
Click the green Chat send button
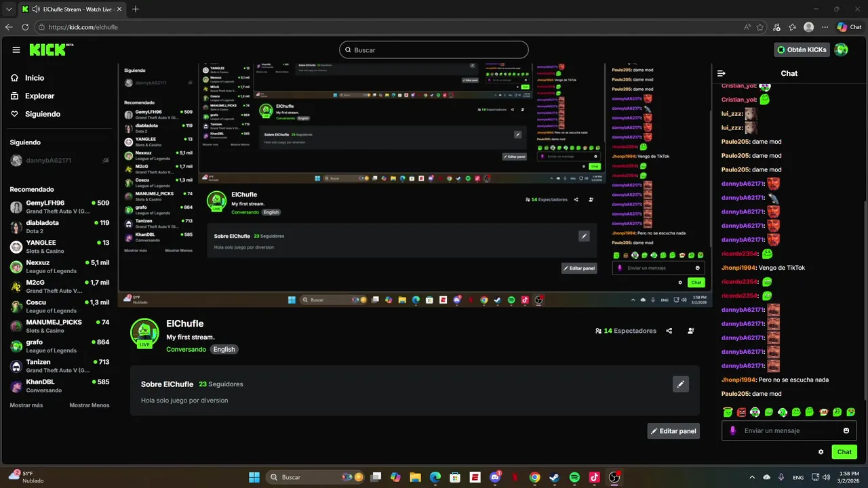844,452
